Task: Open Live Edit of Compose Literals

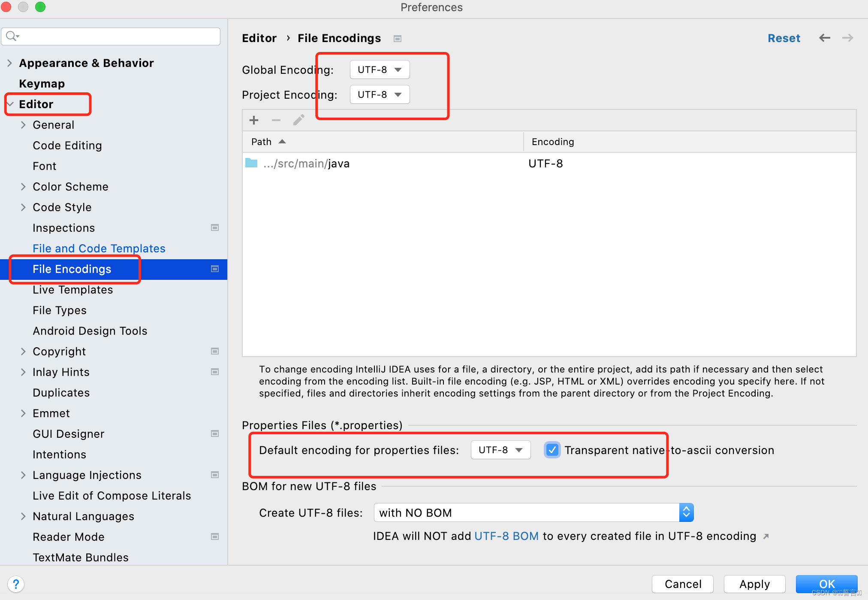Action: point(112,496)
